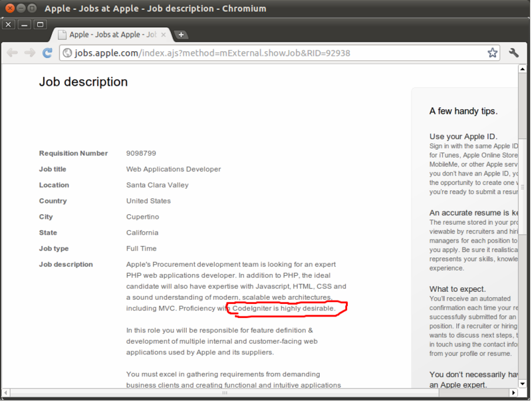Click the inner window minimize button
Image resolution: width=532 pixels, height=401 pixels.
25,25
